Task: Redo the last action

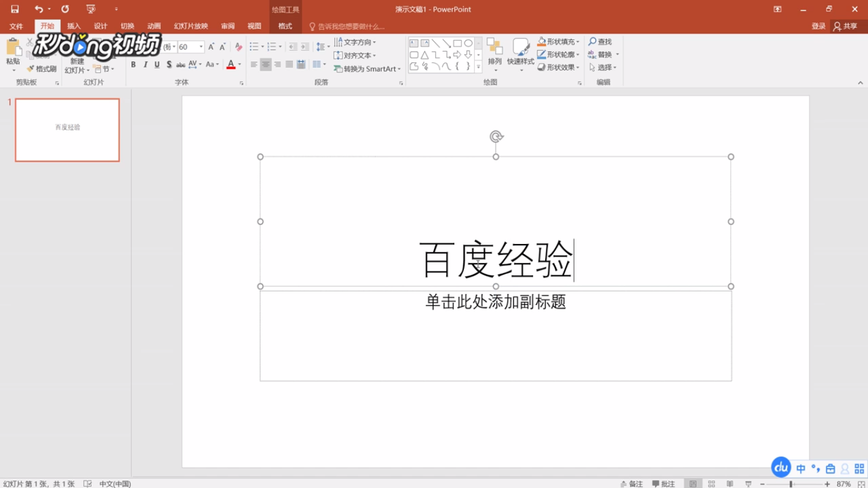Action: (x=65, y=9)
